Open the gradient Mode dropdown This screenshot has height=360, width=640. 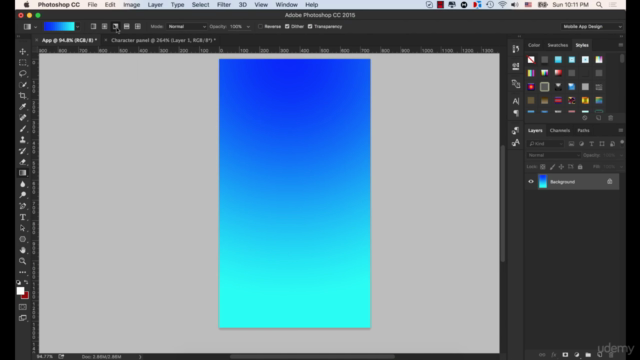(187, 27)
